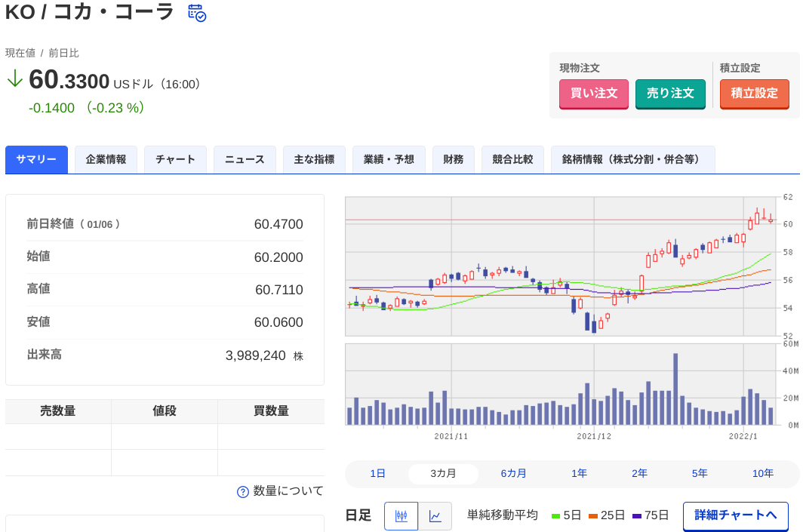The image size is (803, 532).
Task: Click the green down arrow price indicator
Action: pos(15,78)
